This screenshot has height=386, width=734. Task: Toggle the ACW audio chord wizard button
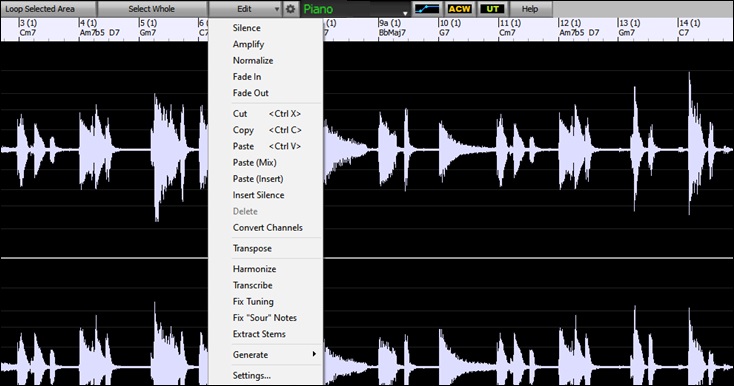459,9
